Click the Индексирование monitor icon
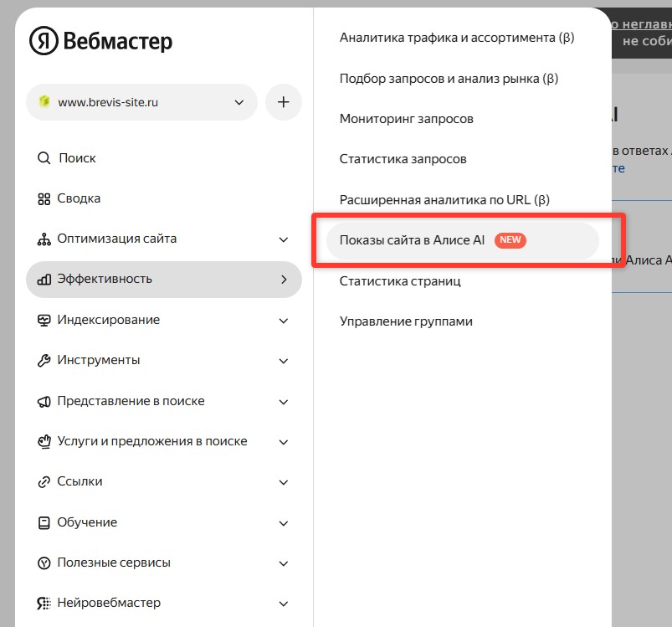The height and width of the screenshot is (627, 672). click(x=44, y=320)
